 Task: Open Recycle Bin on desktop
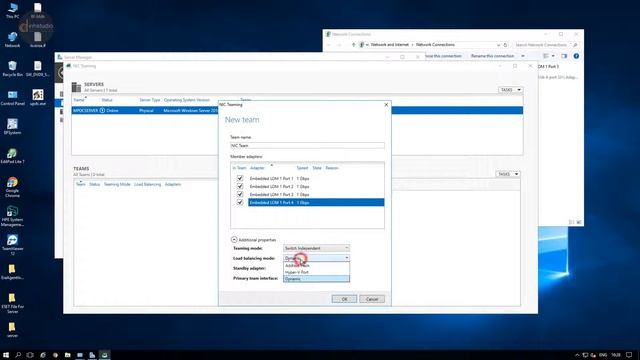point(12,69)
